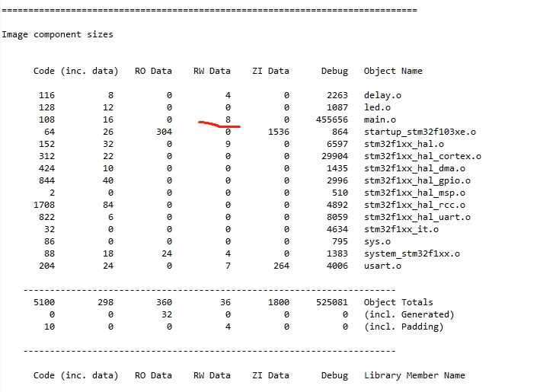Click the "Object Name" column header
540x392 pixels.
[x=393, y=71]
